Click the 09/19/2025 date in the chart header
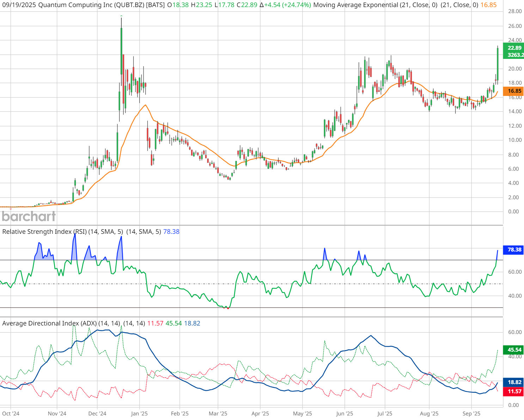Image resolution: width=524 pixels, height=420 pixels. [19, 5]
